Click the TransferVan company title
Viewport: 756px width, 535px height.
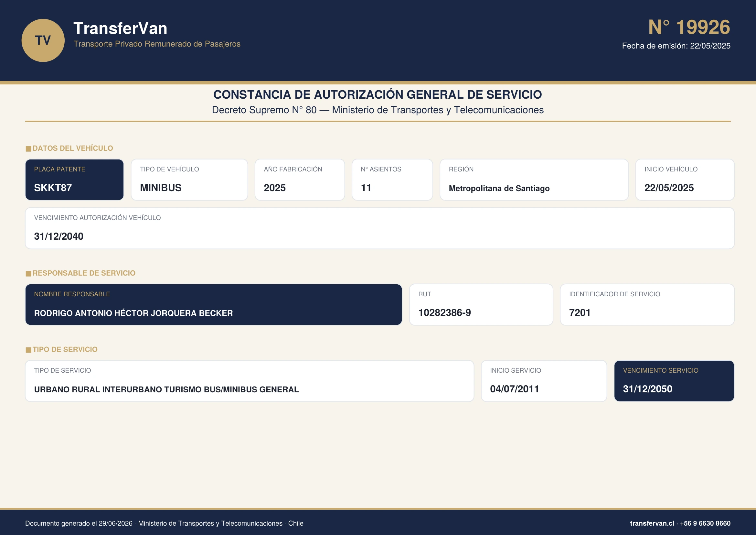tap(120, 28)
